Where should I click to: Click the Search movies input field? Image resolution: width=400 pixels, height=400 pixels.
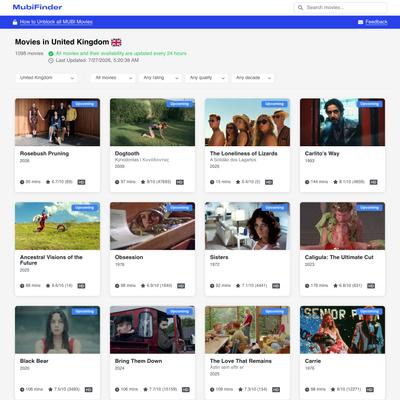pyautogui.click(x=341, y=7)
